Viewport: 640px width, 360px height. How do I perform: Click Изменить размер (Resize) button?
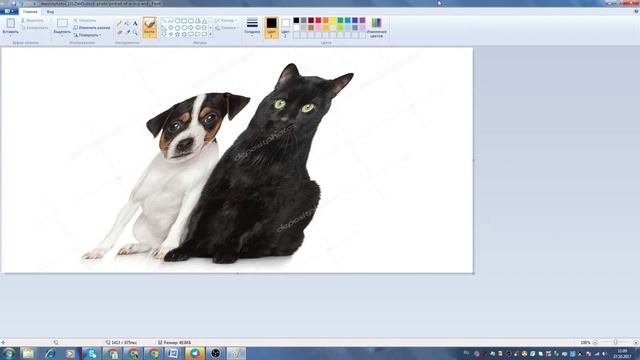click(92, 28)
